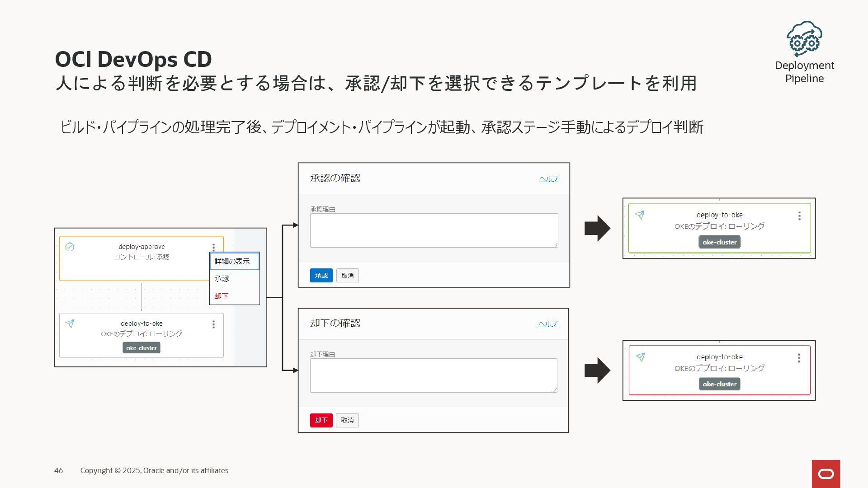Screen dimensions: 868x488
Task: Open three-dot menu on green-bordered deploy-to-oke card
Action: coord(799,216)
